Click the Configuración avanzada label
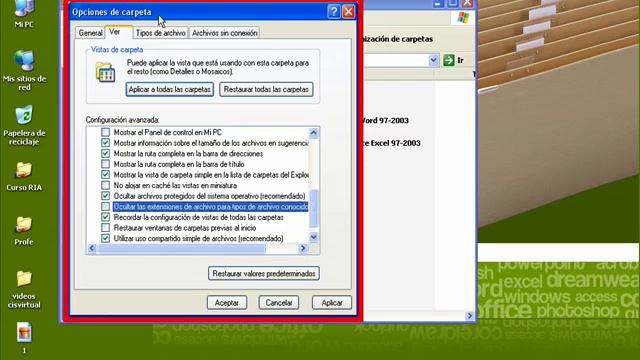The height and width of the screenshot is (360, 640). pos(122,120)
